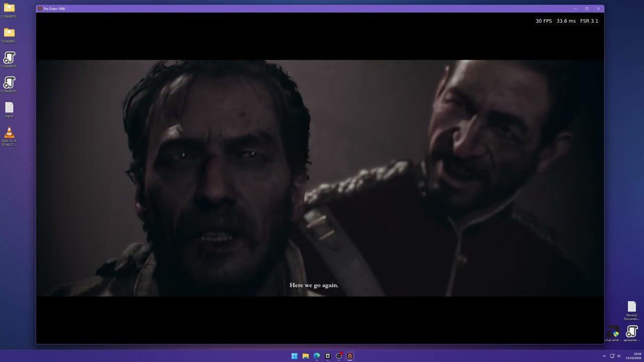Select the apresenta- script file icon

(x=632, y=334)
